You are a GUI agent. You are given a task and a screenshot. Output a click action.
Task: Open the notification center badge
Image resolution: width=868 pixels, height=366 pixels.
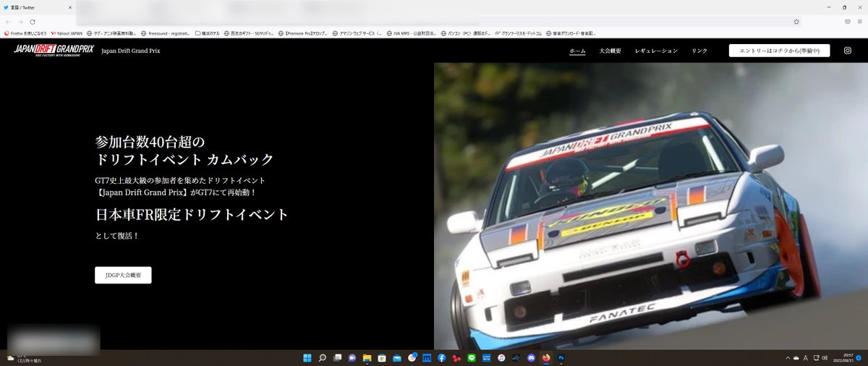coord(859,358)
